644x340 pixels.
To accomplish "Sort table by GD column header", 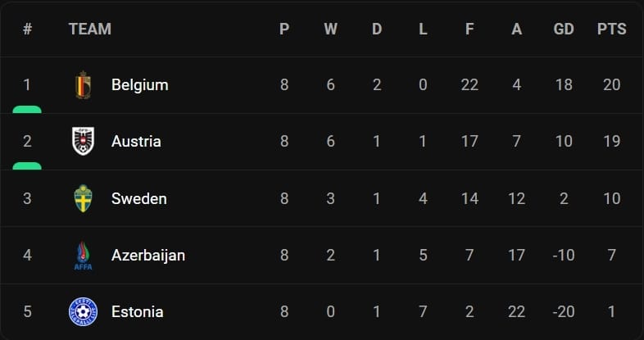I will 564,29.
